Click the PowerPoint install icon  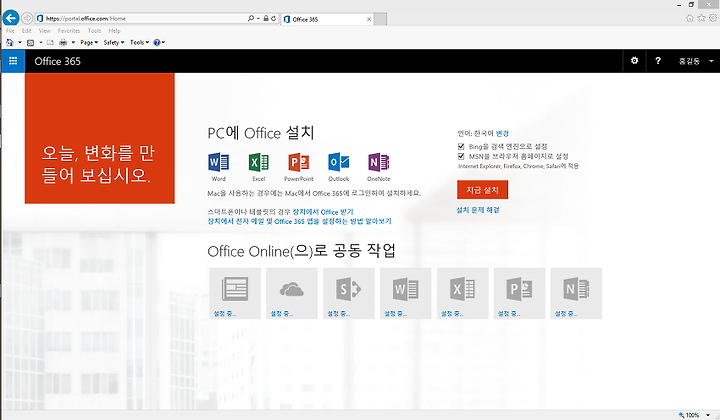pyautogui.click(x=298, y=162)
